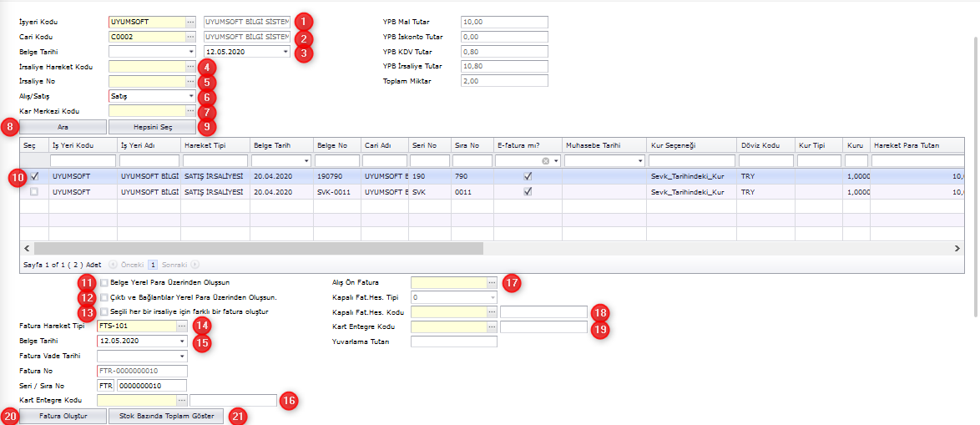The image size is (980, 425).
Task: Enable Belge Yerel Para Üzerinden Oluşsun checkbox
Action: (x=104, y=283)
